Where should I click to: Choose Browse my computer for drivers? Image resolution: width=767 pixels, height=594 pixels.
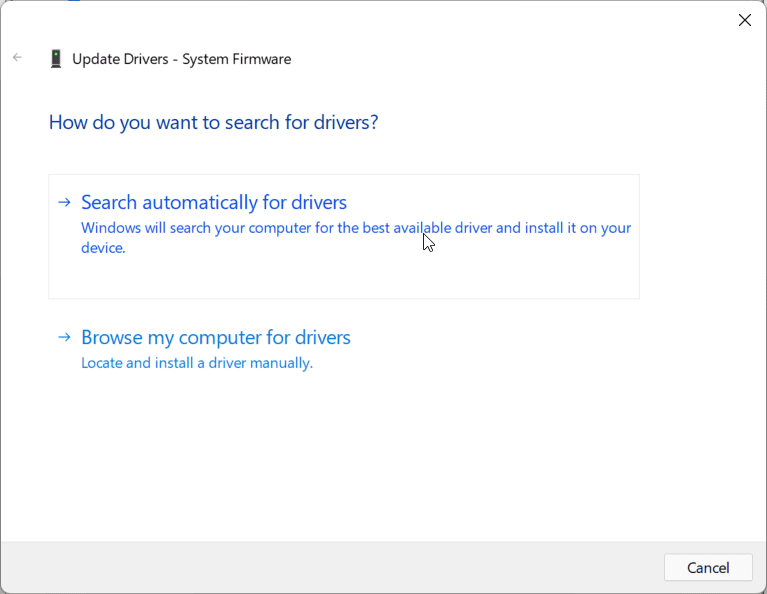pos(216,337)
